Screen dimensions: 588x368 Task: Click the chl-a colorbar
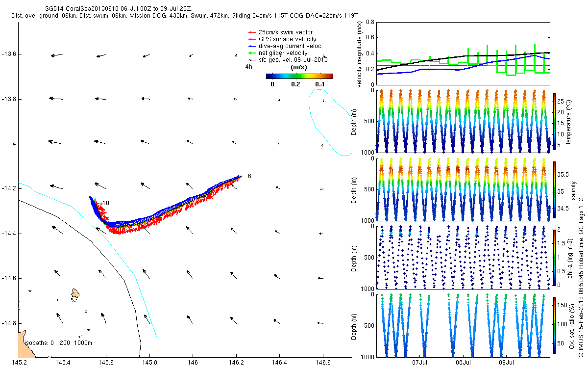tap(554, 257)
